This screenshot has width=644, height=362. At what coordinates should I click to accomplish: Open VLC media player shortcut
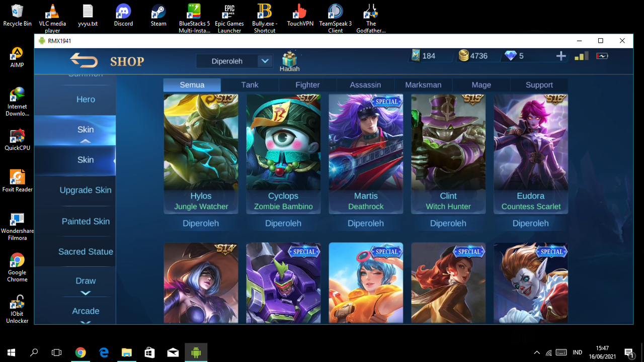(x=52, y=18)
